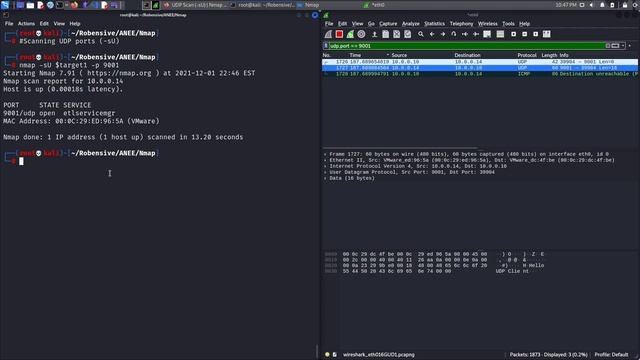Viewport: 640px width, 360px height.
Task: Open the Wireshark File menu
Action: pos(329,24)
